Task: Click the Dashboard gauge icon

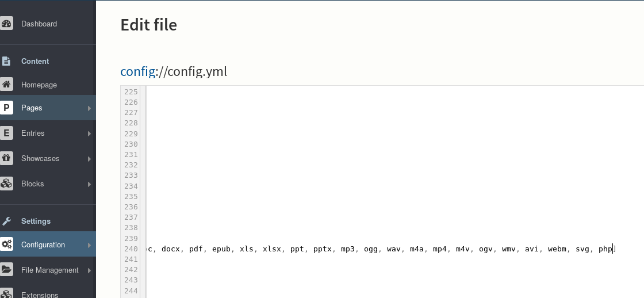Action: click(x=6, y=24)
